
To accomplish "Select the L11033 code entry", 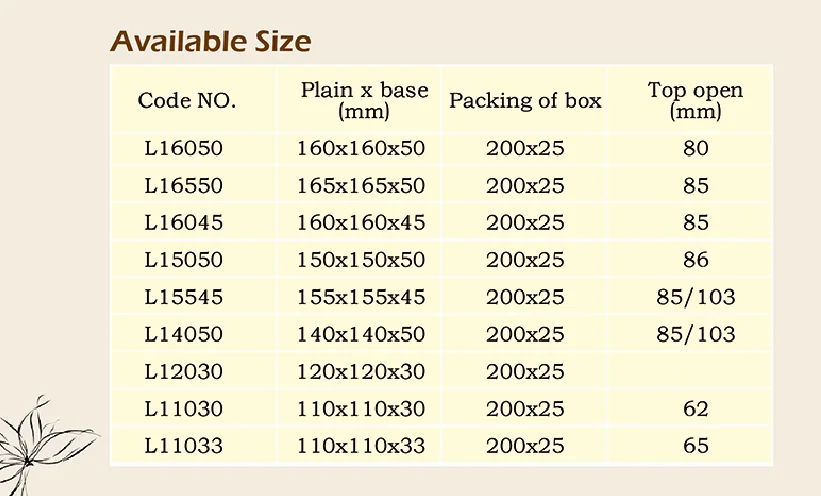I will [x=183, y=445].
